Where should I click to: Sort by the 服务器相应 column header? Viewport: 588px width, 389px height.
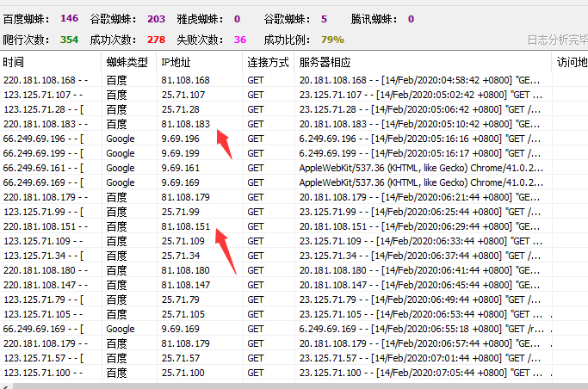pos(423,62)
